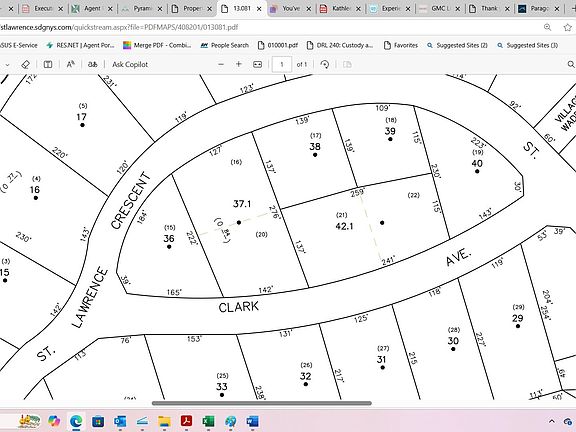The image size is (576, 432).
Task: Open Excel from the taskbar
Action: [x=208, y=421]
